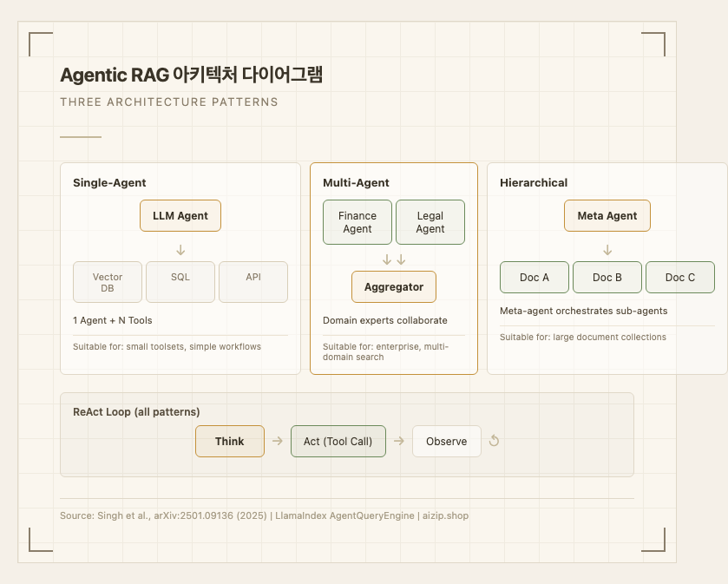Click the down arrow beneath Meta Agent
The width and height of the screenshot is (728, 584).
[x=607, y=250]
